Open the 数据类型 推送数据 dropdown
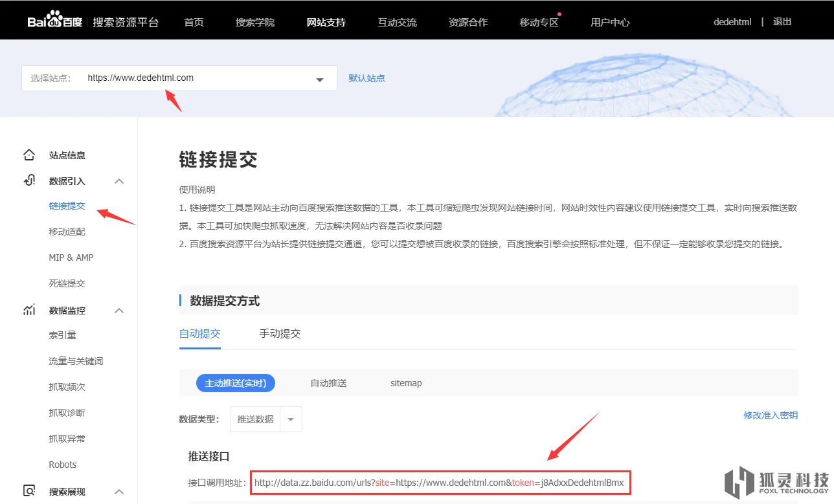Viewport: 834px width, 504px height. coord(266,419)
